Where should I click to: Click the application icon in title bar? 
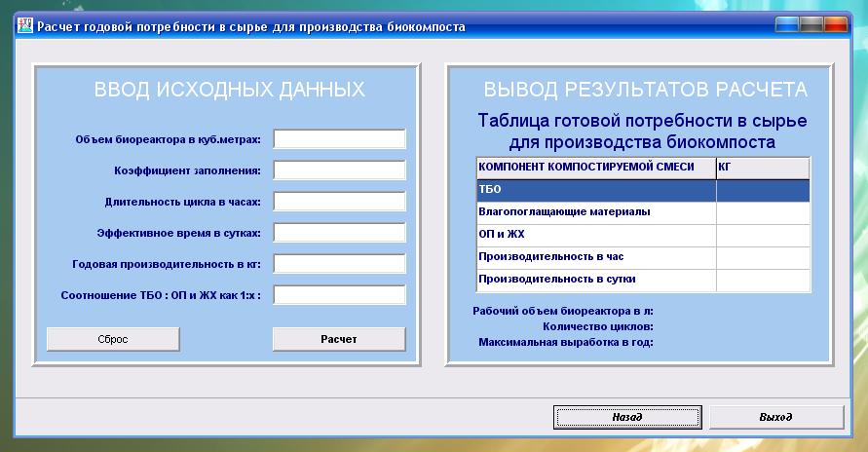[25, 25]
